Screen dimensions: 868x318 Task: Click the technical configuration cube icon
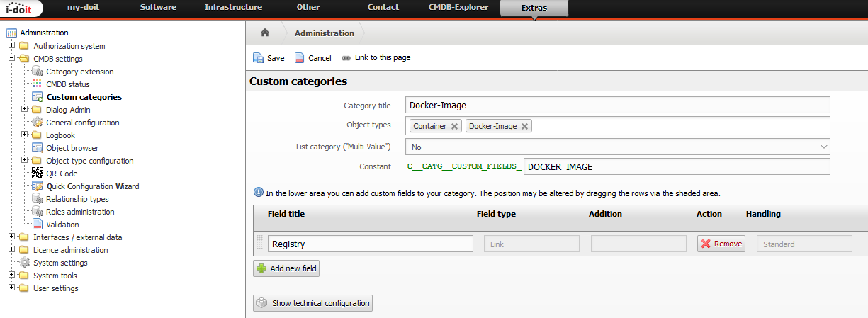[262, 303]
